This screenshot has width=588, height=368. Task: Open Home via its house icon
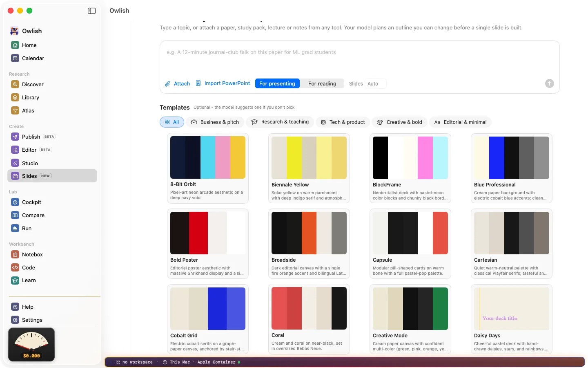point(15,45)
